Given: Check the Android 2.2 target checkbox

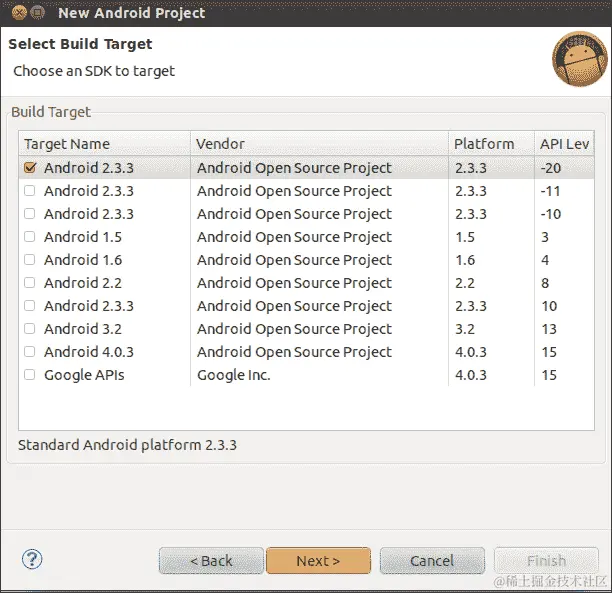Looking at the screenshot, I should (30, 283).
